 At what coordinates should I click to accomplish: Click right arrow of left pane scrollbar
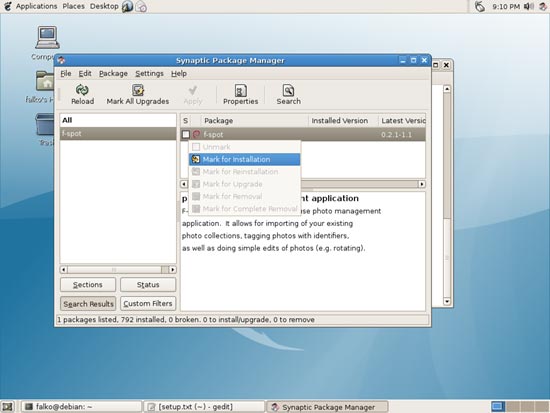coord(172,269)
